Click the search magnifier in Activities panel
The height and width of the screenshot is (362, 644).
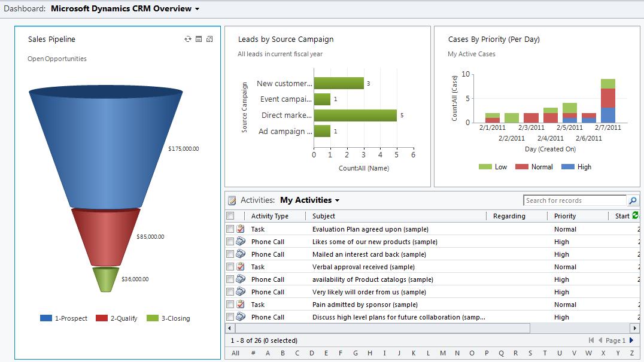tap(633, 200)
